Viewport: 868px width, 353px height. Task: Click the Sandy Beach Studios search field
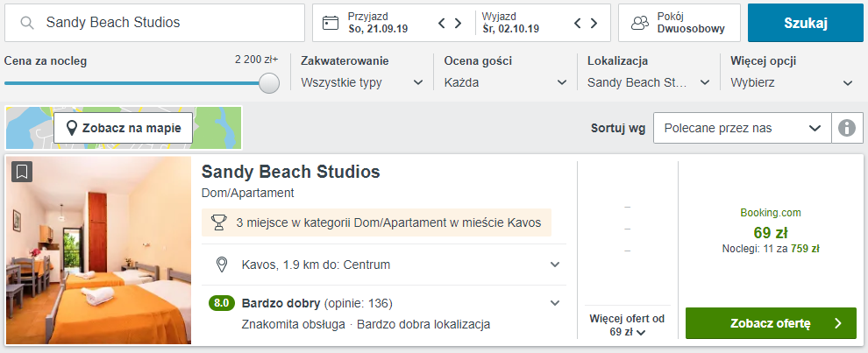[x=155, y=23]
